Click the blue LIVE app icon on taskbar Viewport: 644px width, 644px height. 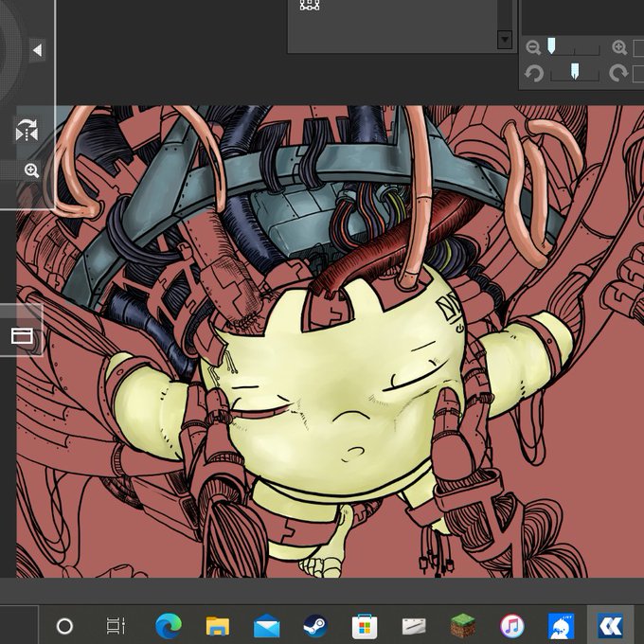(561, 626)
